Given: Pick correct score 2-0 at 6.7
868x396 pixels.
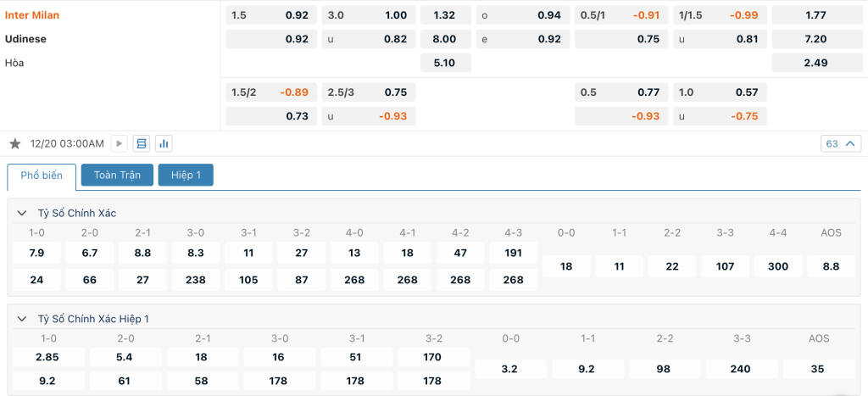Looking at the screenshot, I should pos(90,253).
